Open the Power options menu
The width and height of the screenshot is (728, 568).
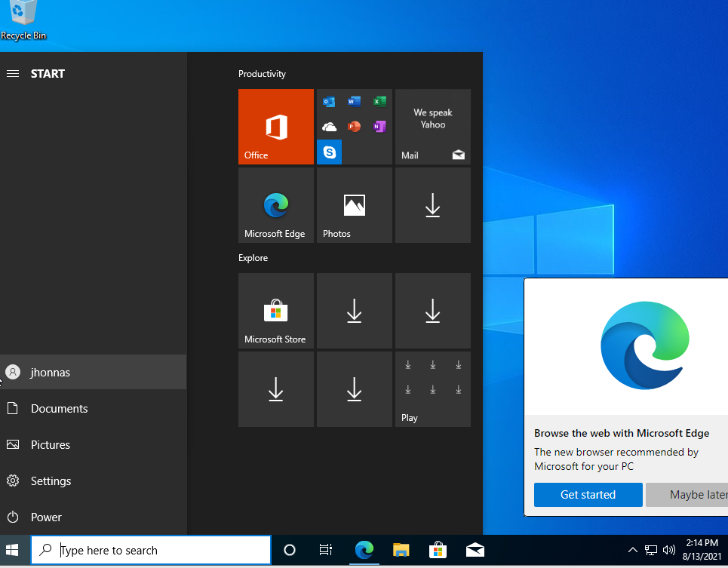click(x=94, y=517)
